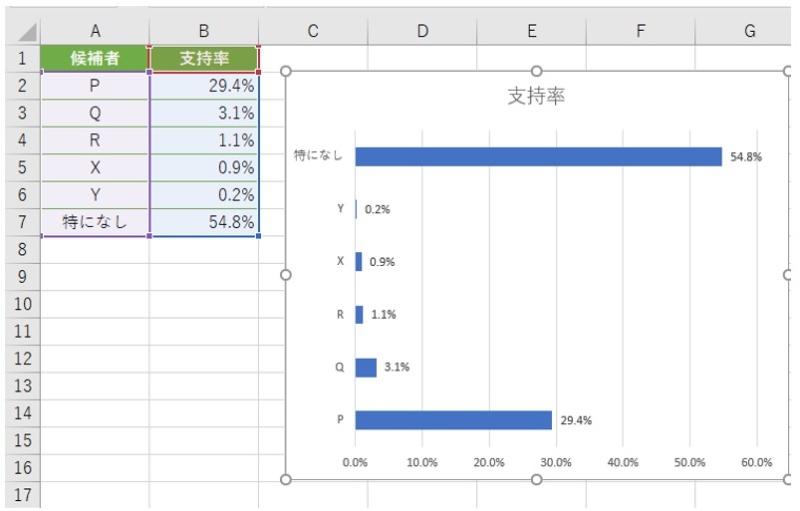Click the chart's bottom-left corner handle

click(x=287, y=480)
